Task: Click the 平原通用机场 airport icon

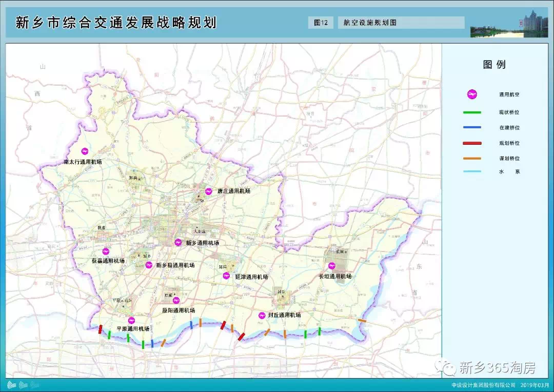Action: point(131,320)
